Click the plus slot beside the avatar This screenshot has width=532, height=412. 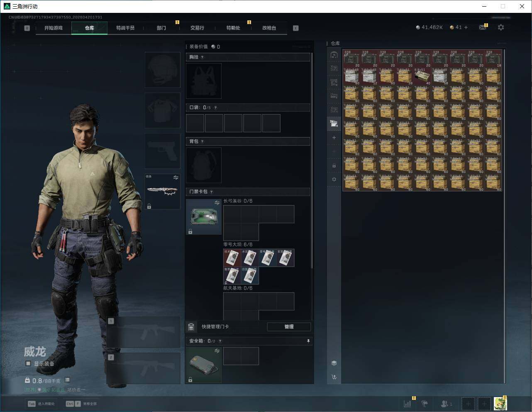[484, 404]
